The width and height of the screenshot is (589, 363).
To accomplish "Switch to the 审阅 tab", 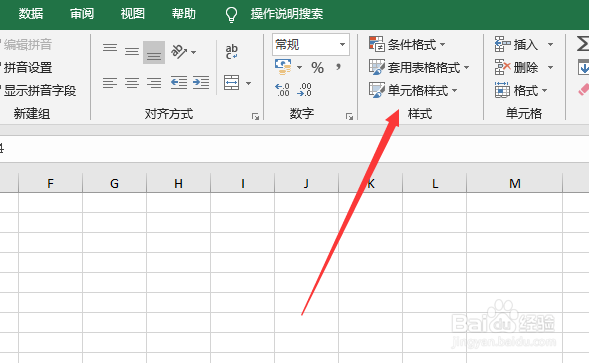I will click(82, 14).
